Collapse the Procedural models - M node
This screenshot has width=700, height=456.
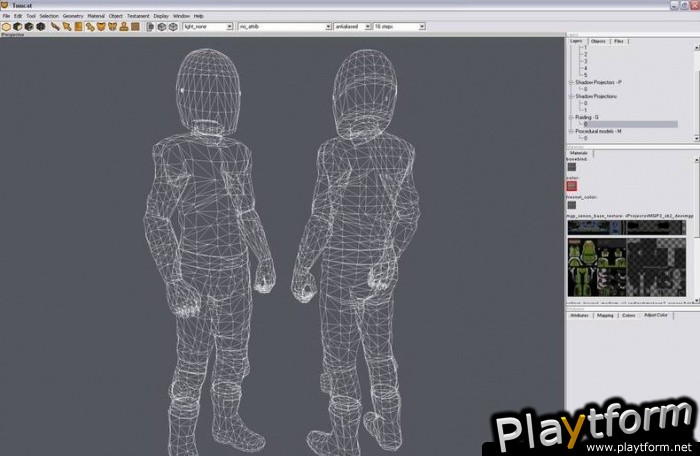[x=571, y=131]
